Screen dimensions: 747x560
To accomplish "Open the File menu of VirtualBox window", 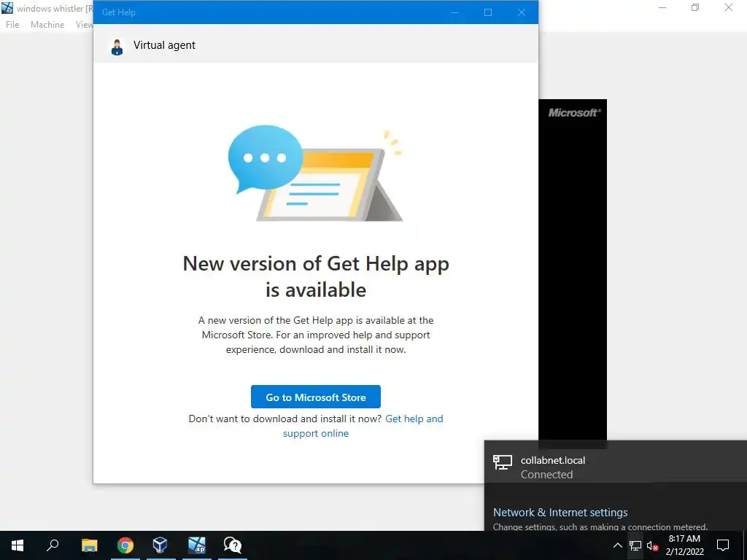I will pyautogui.click(x=12, y=25).
